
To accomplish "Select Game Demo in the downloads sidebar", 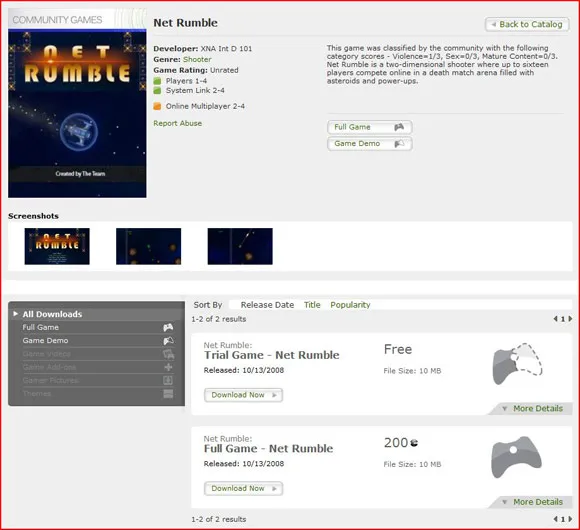I will tap(45, 341).
